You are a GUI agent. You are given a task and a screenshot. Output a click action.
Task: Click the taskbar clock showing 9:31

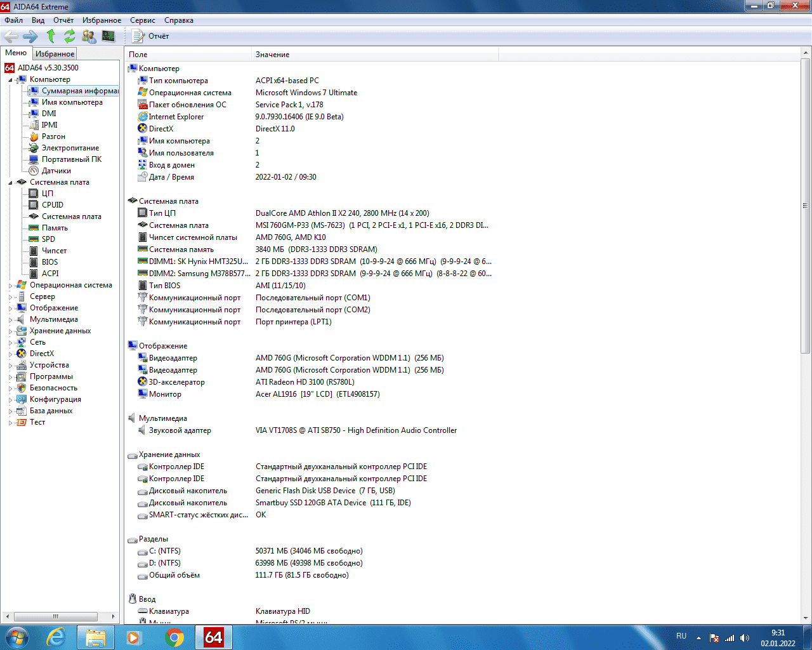(x=778, y=638)
